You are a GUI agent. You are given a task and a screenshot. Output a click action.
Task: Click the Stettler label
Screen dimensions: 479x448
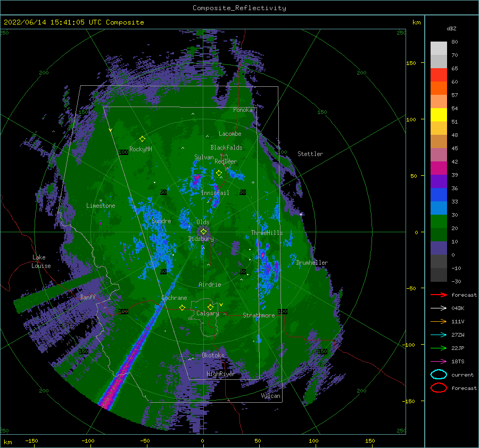click(x=310, y=154)
